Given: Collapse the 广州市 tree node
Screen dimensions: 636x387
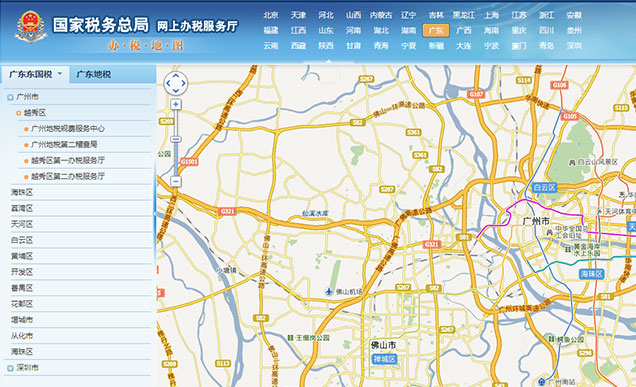Looking at the screenshot, I should [x=10, y=97].
